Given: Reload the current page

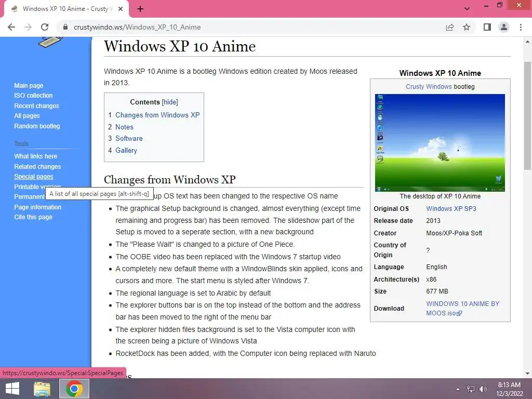Looking at the screenshot, I should click(45, 27).
